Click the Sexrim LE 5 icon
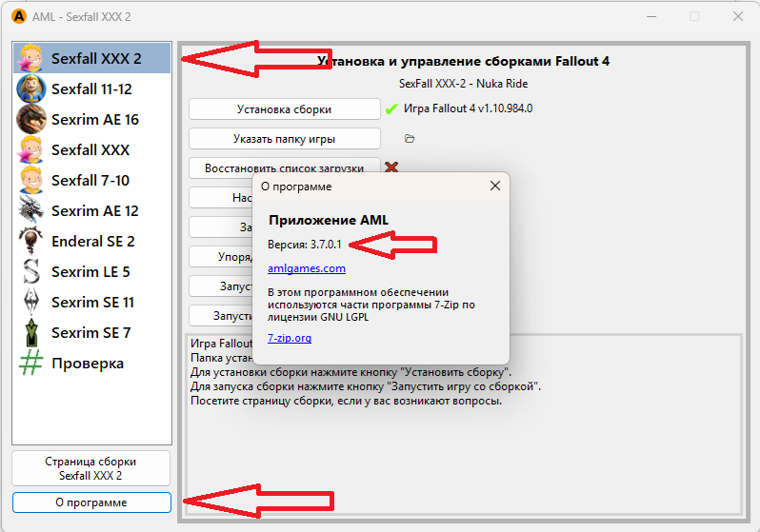 pyautogui.click(x=31, y=271)
